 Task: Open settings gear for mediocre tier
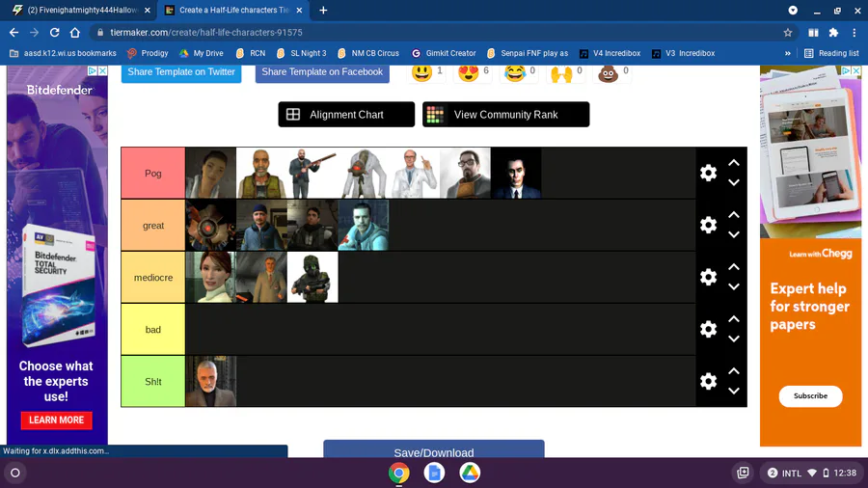708,277
